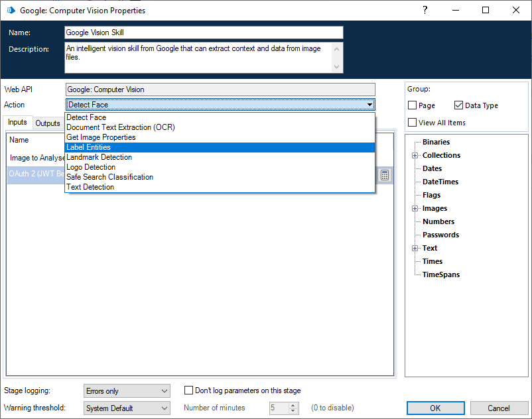
Task: Choose Landmark Detection action
Action: 220,157
